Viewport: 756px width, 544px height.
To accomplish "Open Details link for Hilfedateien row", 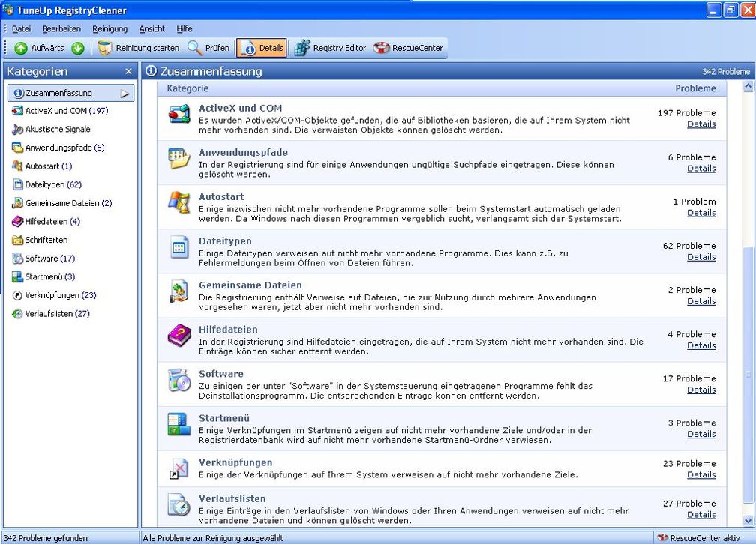I will [x=701, y=346].
